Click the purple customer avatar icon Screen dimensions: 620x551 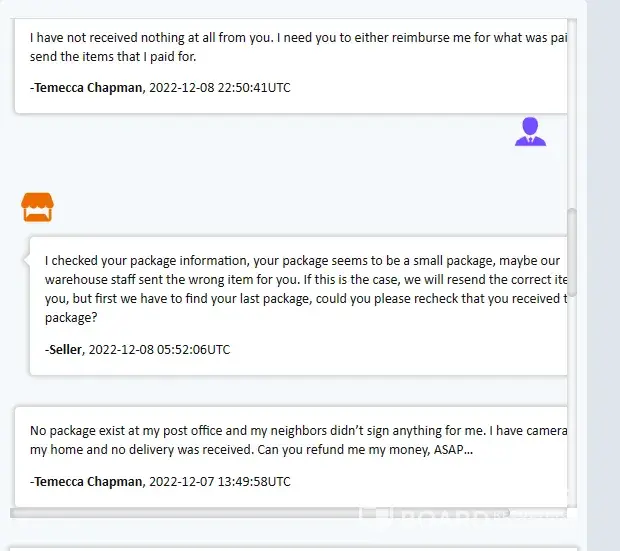pyautogui.click(x=530, y=132)
